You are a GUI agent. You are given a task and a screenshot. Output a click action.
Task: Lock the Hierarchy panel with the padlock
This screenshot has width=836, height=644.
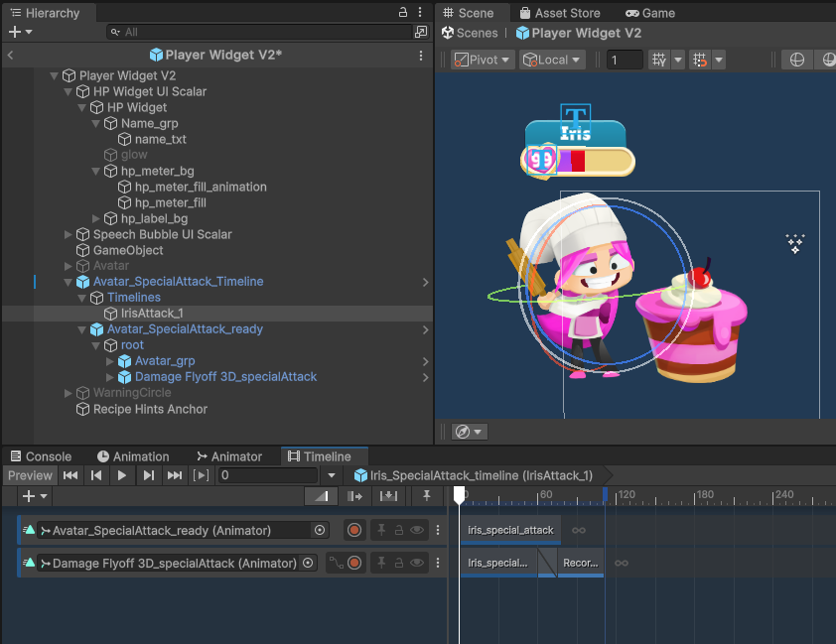coord(403,12)
